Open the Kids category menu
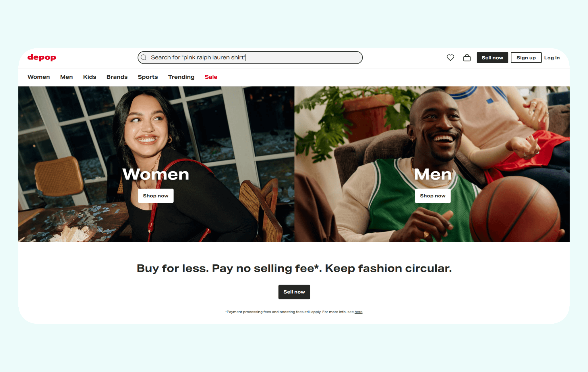 90,77
